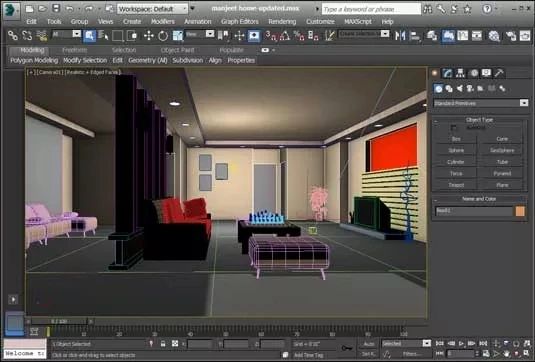
Task: Open the Motion panel tab
Action: tap(473, 73)
